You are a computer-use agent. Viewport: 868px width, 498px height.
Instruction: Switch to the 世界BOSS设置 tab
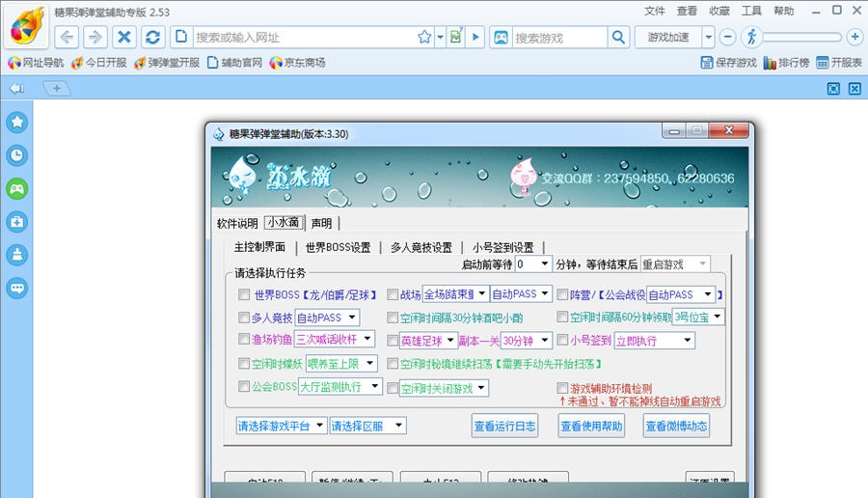pos(338,248)
